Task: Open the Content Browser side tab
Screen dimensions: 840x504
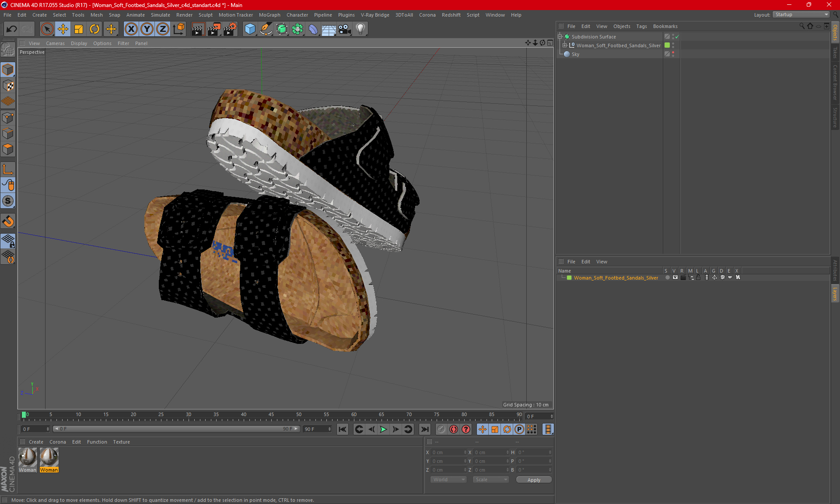Action: [x=835, y=83]
